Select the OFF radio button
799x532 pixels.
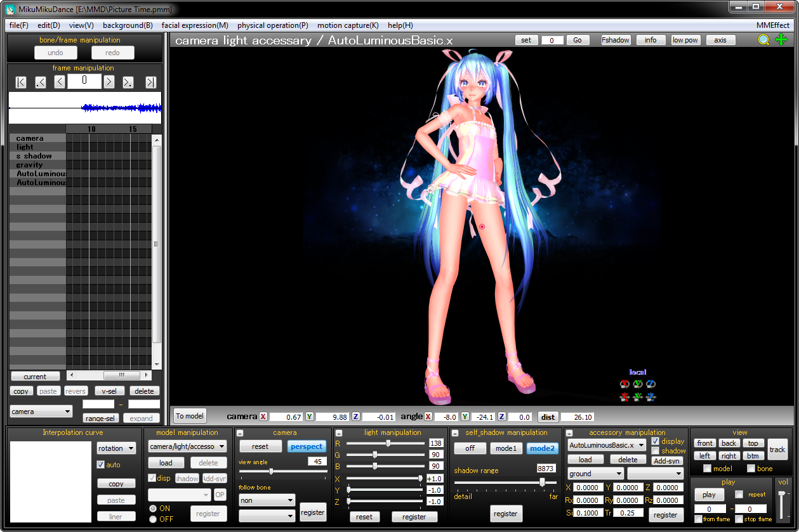click(152, 519)
